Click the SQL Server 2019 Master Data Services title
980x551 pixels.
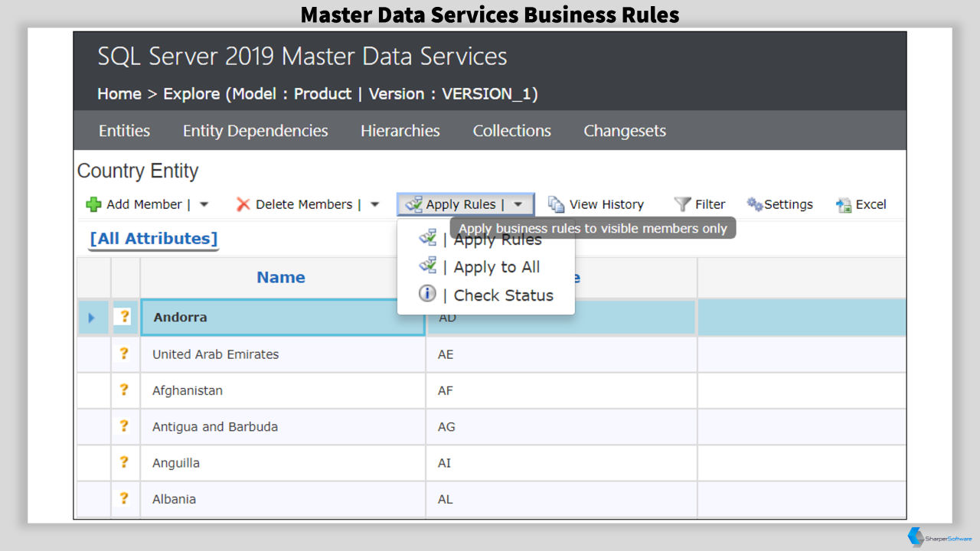(x=302, y=57)
